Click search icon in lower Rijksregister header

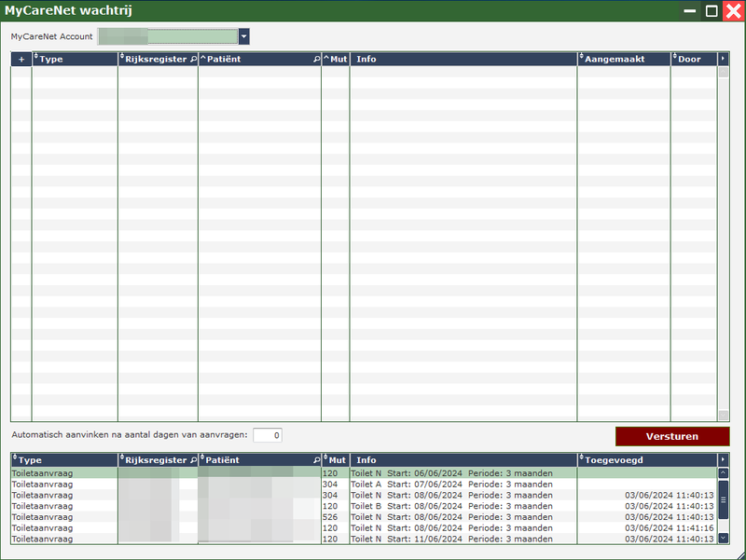193,460
